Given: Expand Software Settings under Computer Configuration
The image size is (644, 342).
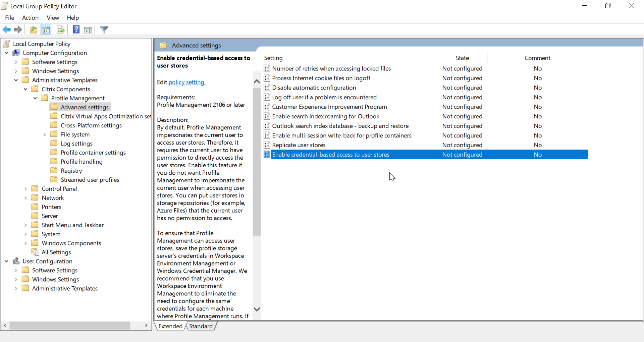Looking at the screenshot, I should 16,62.
